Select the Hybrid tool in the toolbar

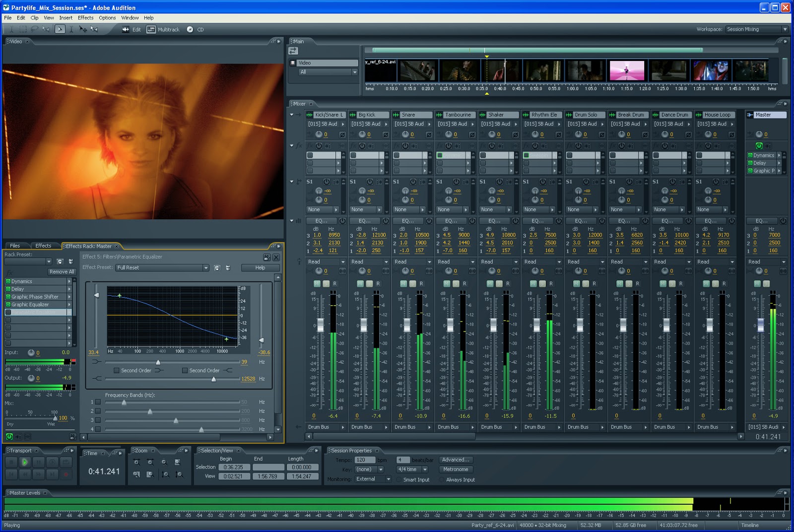click(x=60, y=29)
